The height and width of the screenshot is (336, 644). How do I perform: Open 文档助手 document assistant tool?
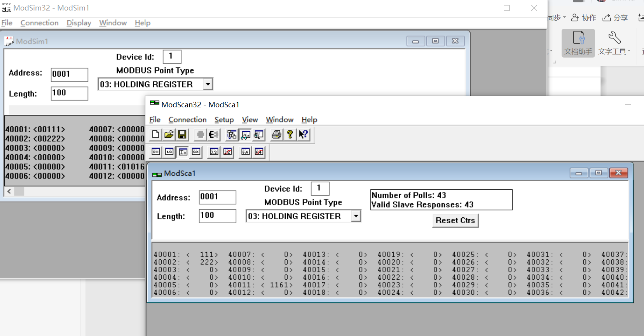tap(578, 43)
